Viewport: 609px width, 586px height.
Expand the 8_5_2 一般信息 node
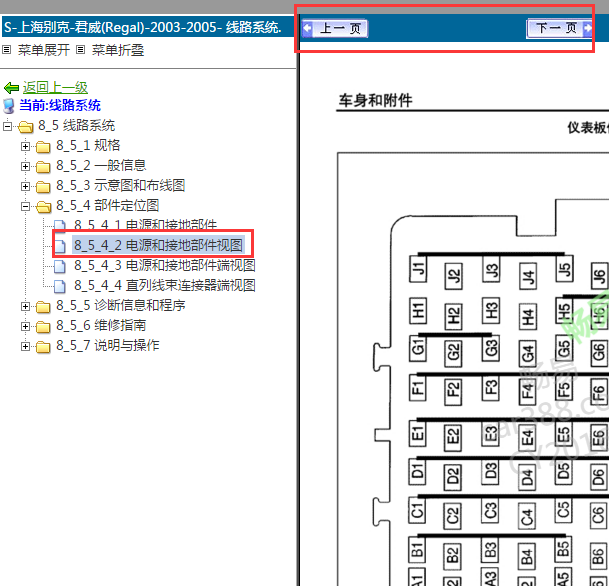[25, 166]
